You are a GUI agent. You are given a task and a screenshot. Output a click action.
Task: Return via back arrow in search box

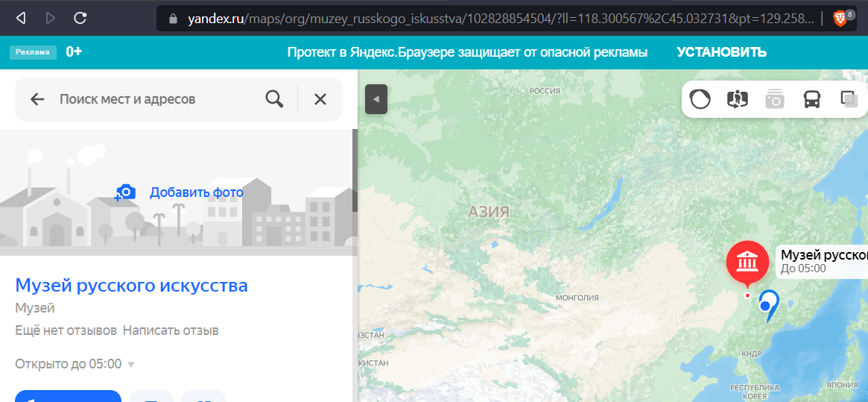37,99
